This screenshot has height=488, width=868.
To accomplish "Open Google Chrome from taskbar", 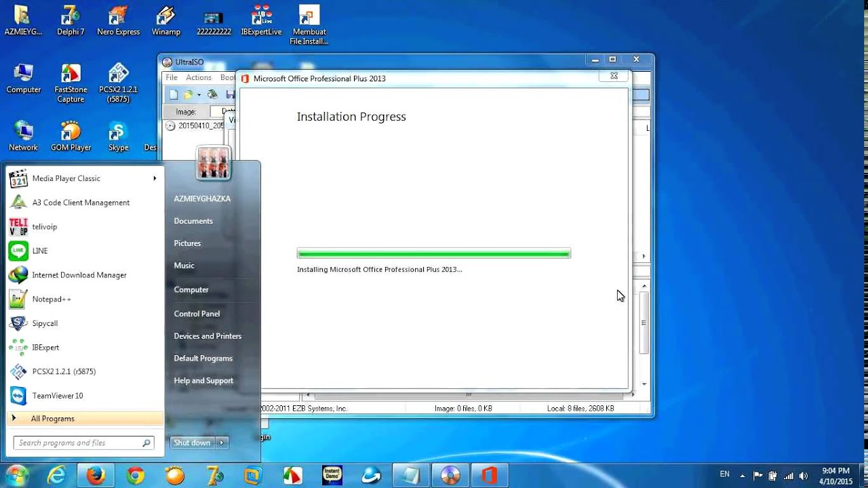I will click(135, 476).
